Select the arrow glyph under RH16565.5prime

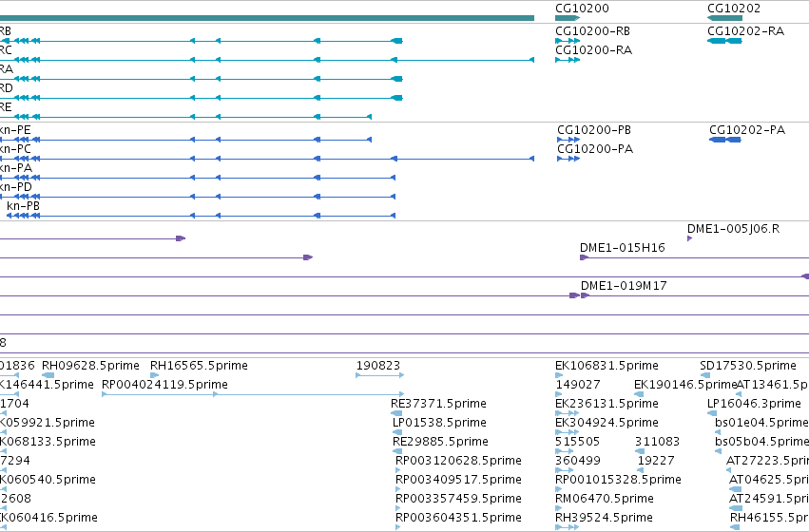[154, 375]
